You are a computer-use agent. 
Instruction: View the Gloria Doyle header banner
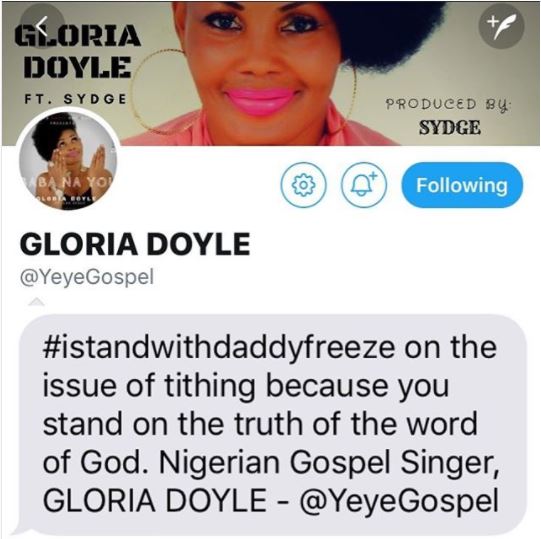click(270, 73)
